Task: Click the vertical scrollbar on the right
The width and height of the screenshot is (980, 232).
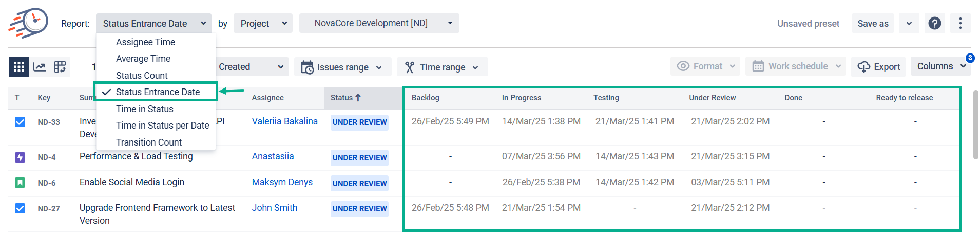Action: [975, 125]
